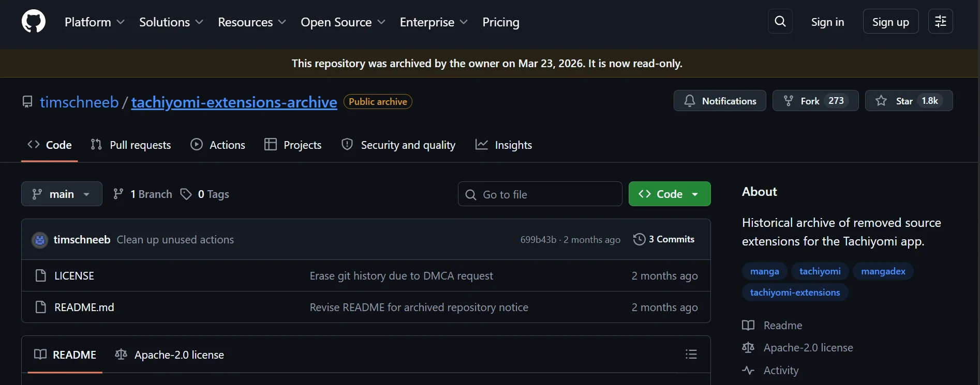Viewport: 980px width, 385px height.
Task: Expand the Enterprise menu
Action: click(434, 22)
